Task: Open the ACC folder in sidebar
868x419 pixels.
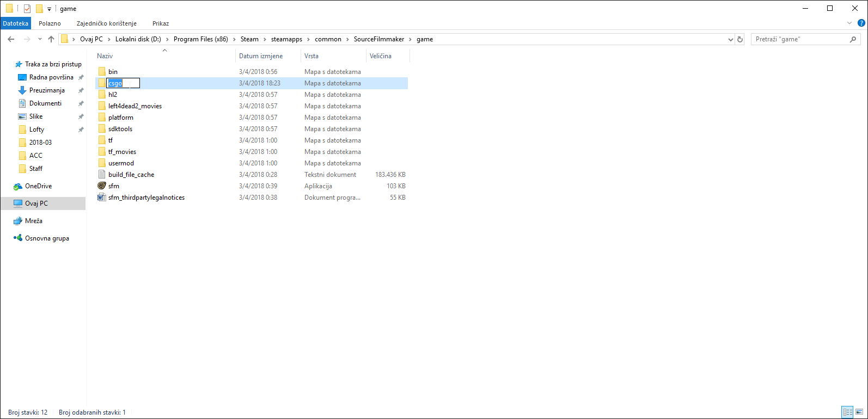Action: (x=36, y=156)
